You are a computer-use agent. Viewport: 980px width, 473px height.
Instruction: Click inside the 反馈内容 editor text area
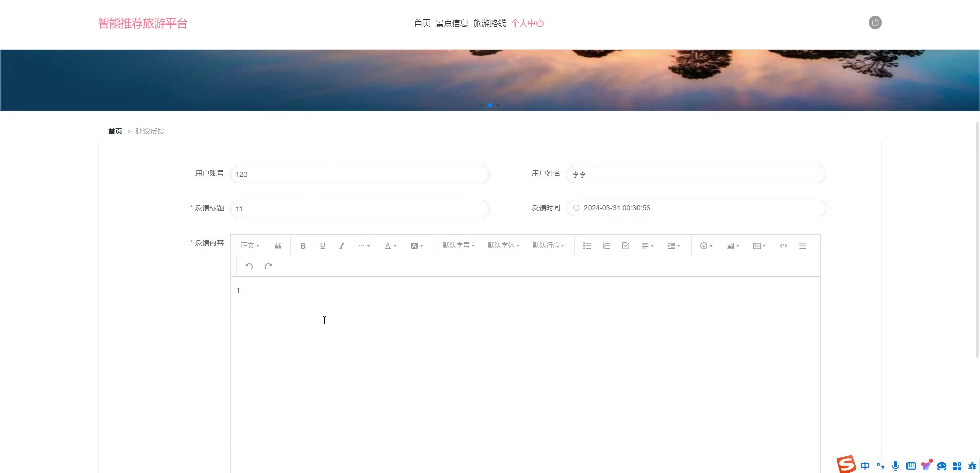[x=525, y=374]
